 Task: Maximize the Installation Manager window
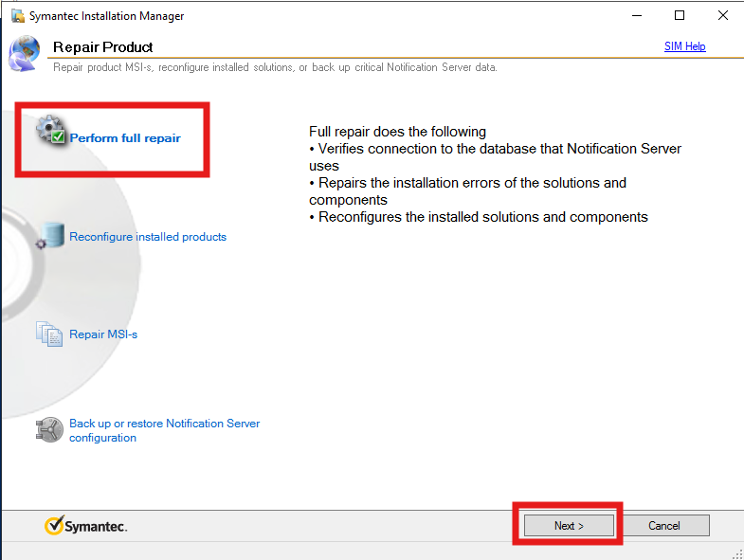(680, 16)
